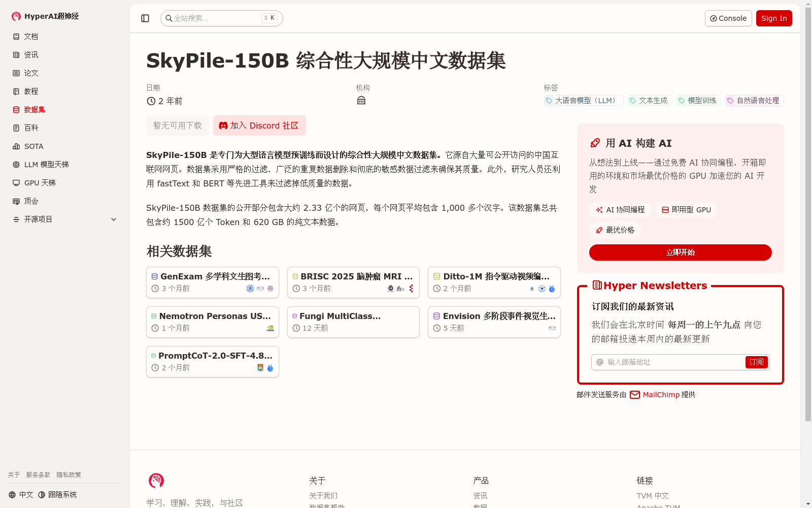Image resolution: width=812 pixels, height=508 pixels.
Task: Select the 模型训练 tag
Action: click(699, 101)
